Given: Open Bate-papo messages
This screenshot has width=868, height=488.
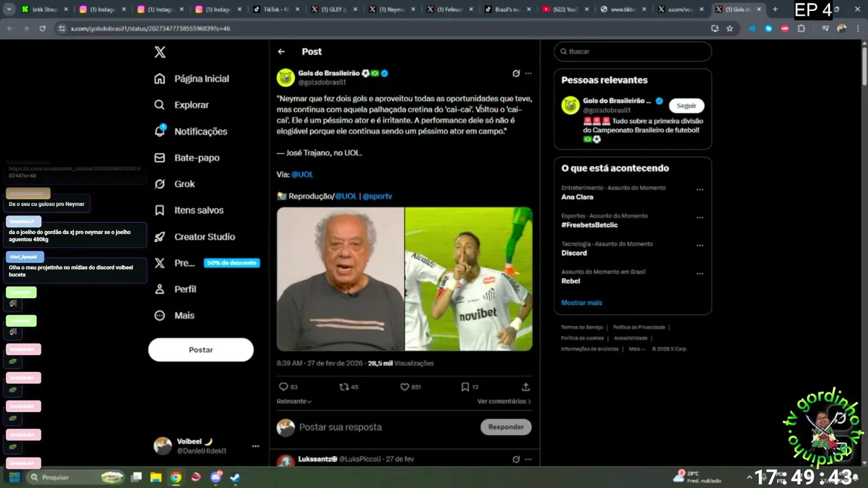Looking at the screenshot, I should 187,158.
